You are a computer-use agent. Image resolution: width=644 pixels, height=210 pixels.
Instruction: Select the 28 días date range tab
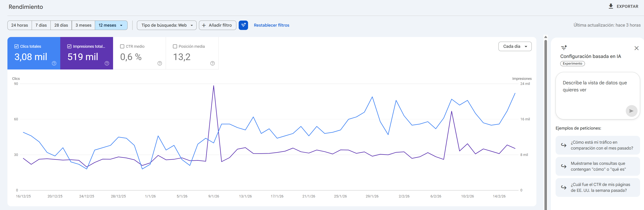click(x=61, y=25)
